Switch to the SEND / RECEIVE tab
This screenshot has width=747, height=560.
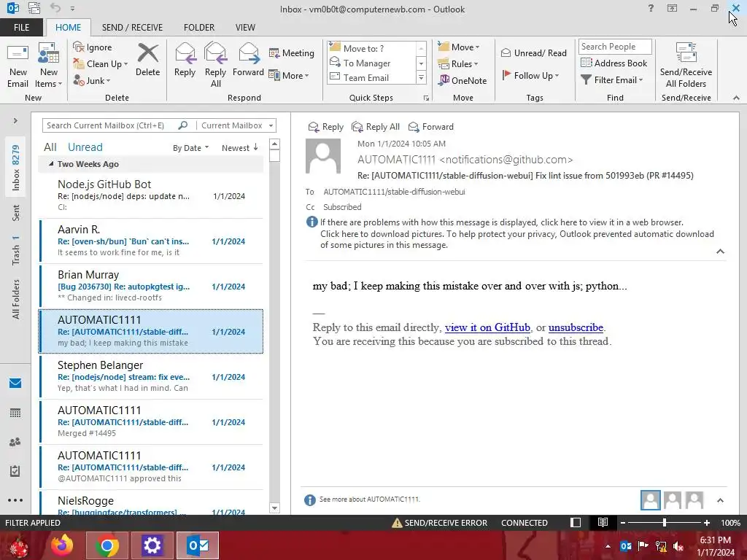click(x=132, y=28)
